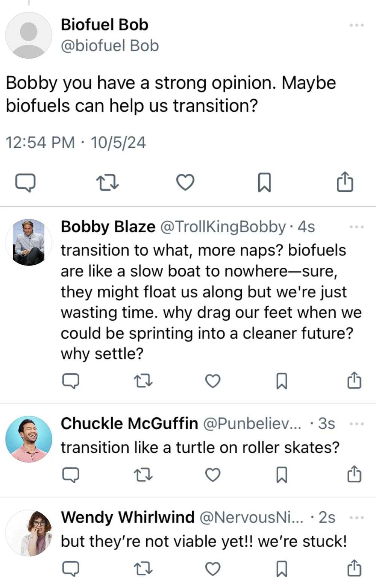Share Biofuel Bob's main tweet
Screen dimensions: 376x588
tap(345, 182)
